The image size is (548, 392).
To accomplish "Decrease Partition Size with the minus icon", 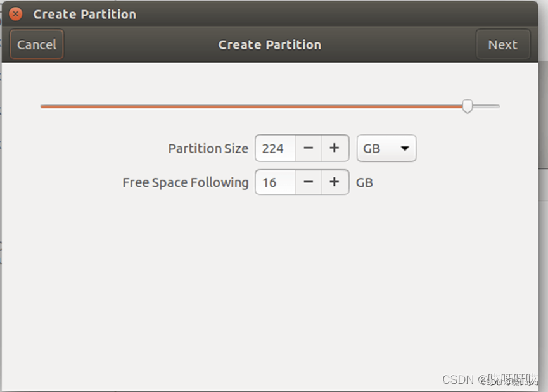I will (309, 148).
